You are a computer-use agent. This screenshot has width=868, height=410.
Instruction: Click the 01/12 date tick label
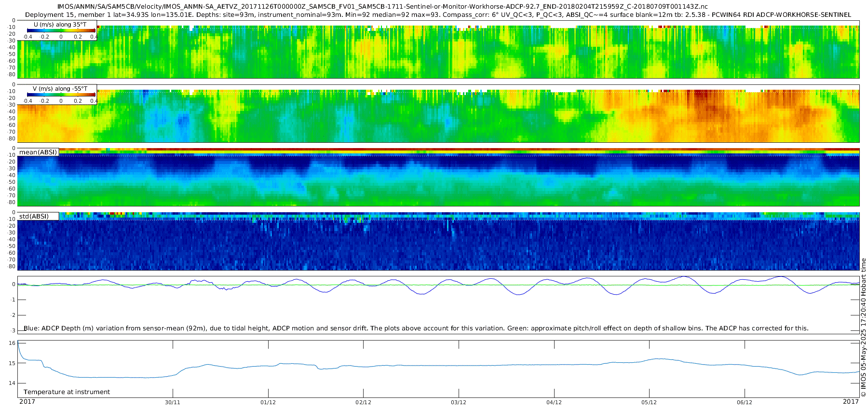268,402
